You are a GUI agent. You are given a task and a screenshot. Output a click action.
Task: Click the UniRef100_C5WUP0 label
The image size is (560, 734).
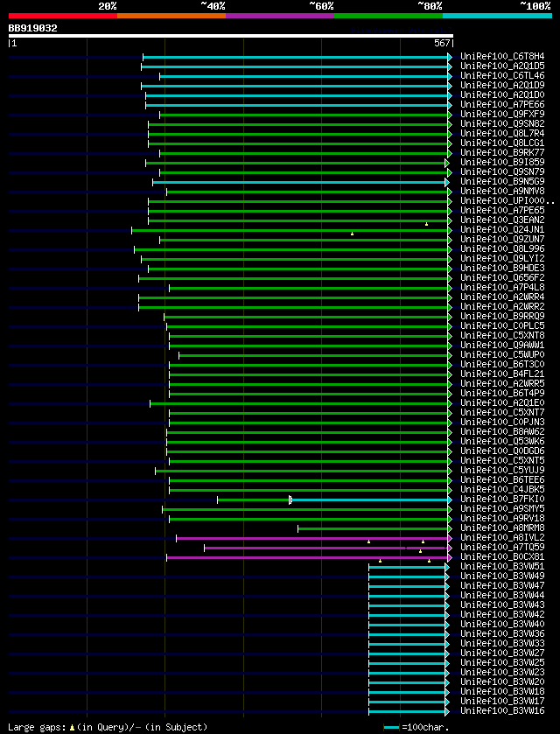coord(502,355)
